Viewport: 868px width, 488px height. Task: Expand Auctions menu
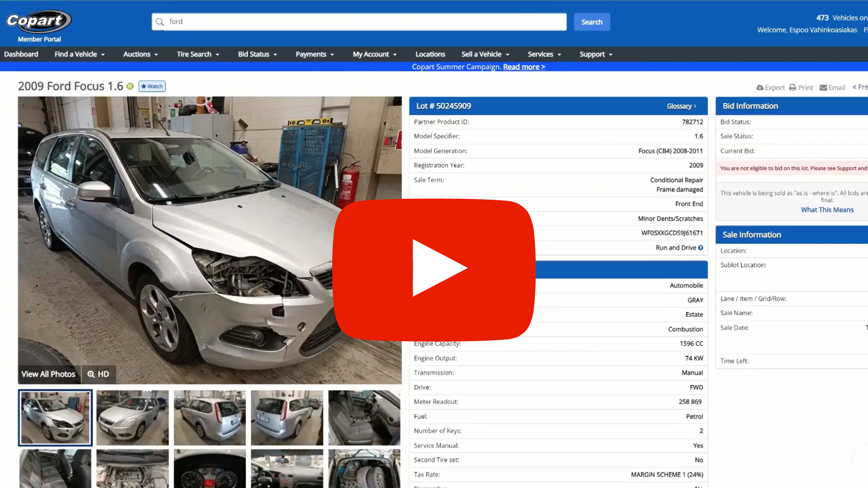click(x=141, y=54)
